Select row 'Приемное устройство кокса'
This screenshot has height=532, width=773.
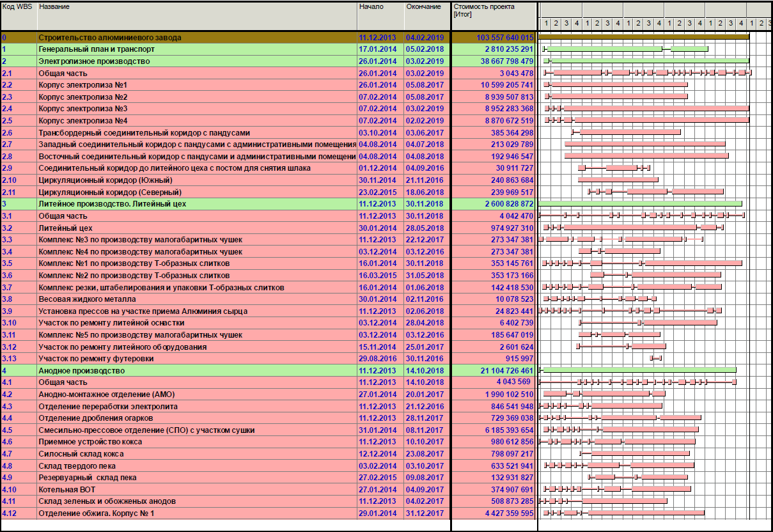point(268,442)
